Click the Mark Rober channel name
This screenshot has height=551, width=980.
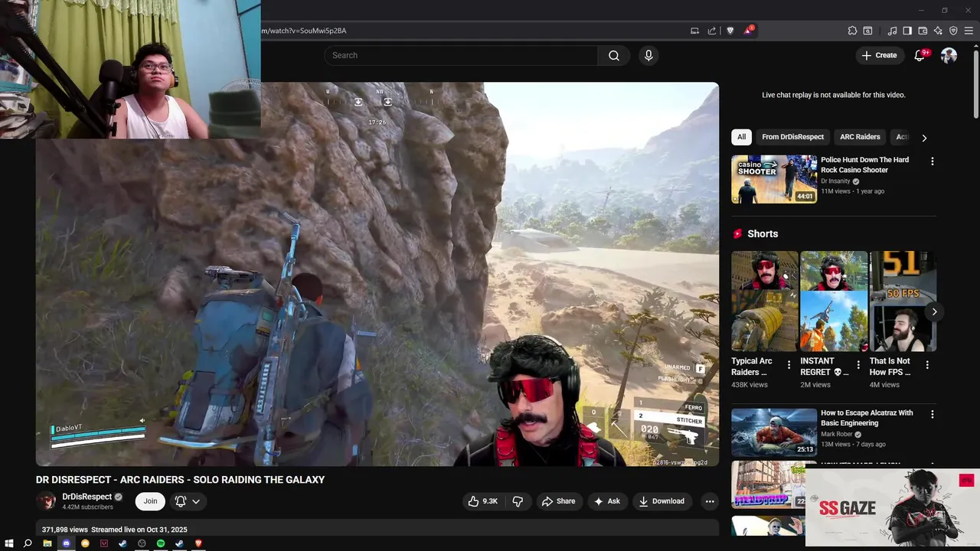click(x=837, y=435)
